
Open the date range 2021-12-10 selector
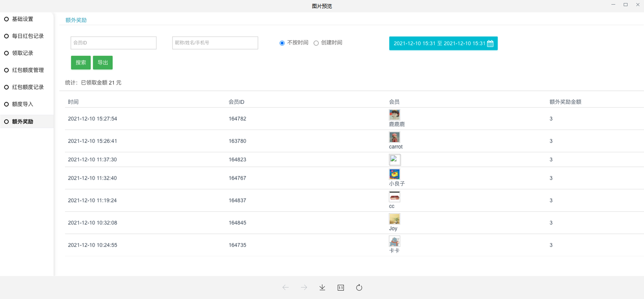pos(439,43)
